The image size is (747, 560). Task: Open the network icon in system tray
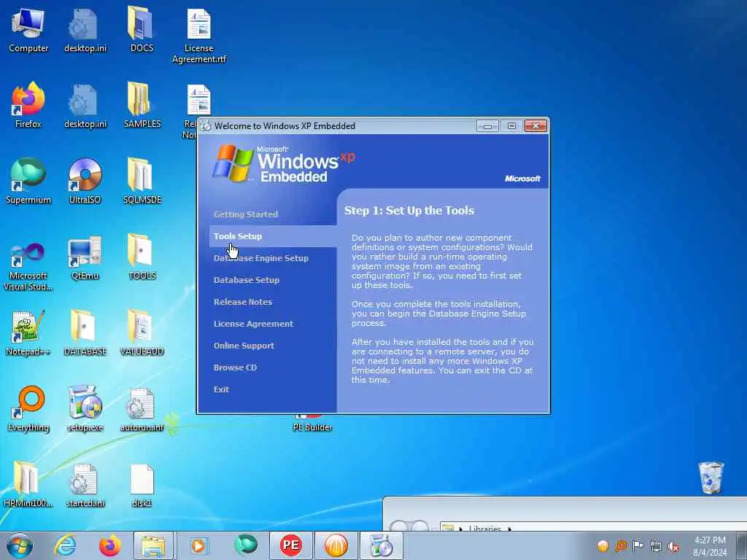tap(656, 547)
